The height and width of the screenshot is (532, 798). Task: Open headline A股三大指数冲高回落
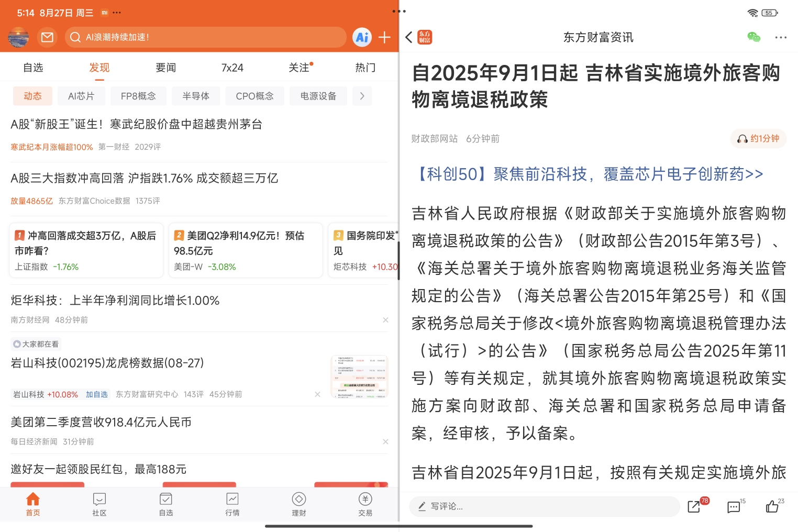click(x=145, y=178)
